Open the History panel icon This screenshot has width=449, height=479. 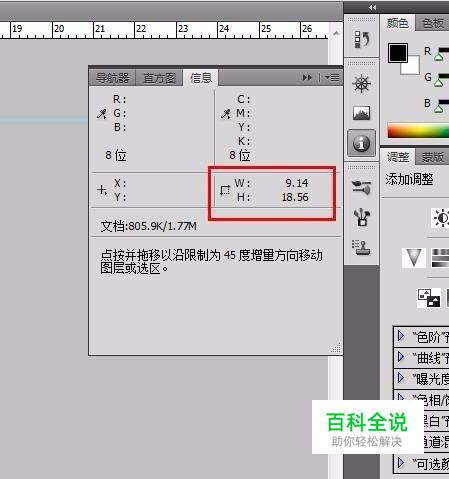[x=362, y=40]
